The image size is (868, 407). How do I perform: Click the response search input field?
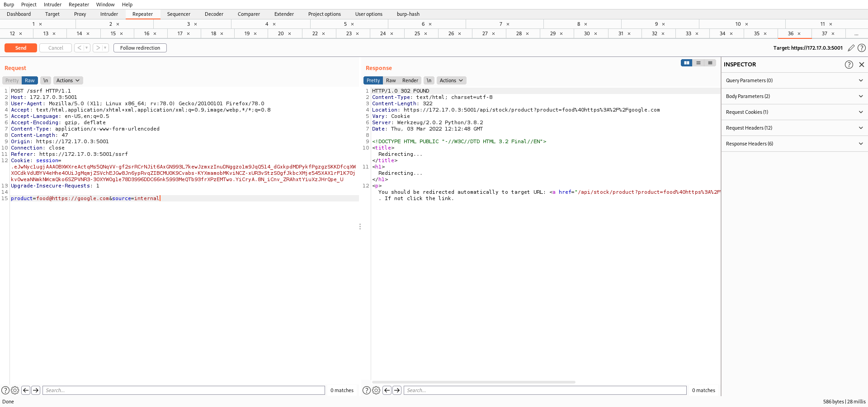point(545,390)
